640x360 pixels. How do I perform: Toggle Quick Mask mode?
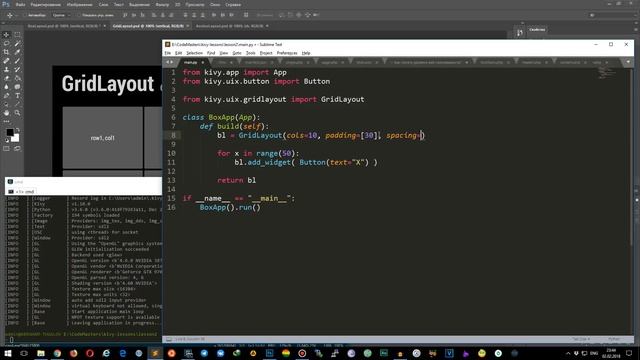tap(6, 149)
